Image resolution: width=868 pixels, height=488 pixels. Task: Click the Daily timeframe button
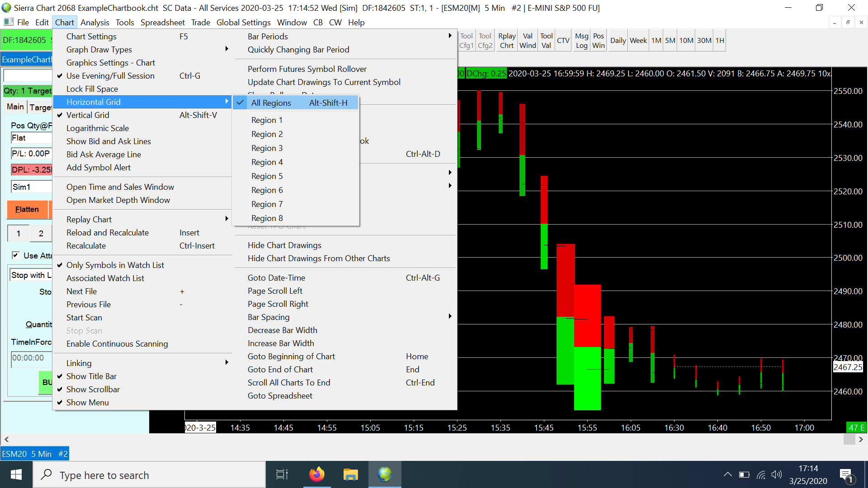click(x=618, y=41)
